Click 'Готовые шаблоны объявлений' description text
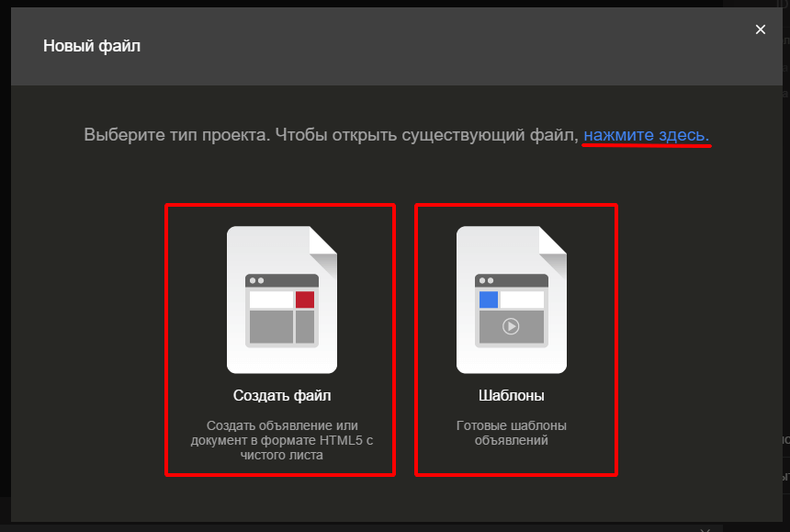Screen dimensions: 790x532 tap(511, 433)
